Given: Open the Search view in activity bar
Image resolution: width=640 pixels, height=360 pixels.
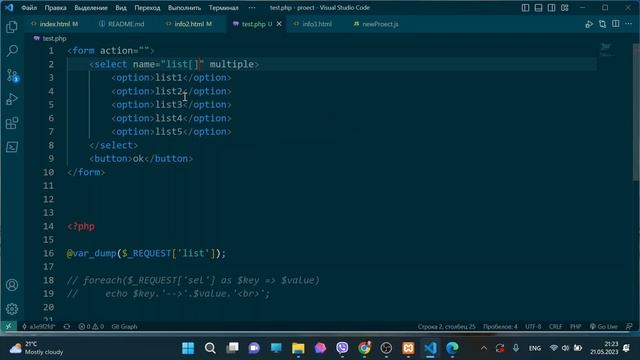Looking at the screenshot, I should point(12,51).
